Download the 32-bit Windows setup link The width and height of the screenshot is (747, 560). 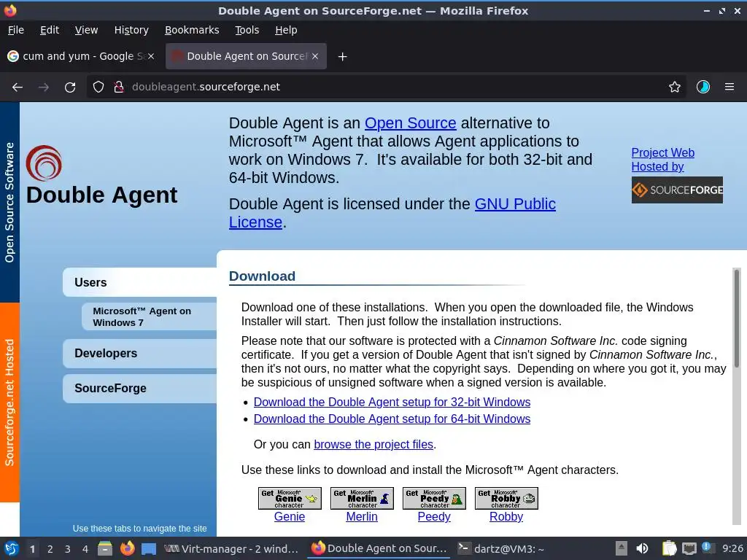point(392,402)
